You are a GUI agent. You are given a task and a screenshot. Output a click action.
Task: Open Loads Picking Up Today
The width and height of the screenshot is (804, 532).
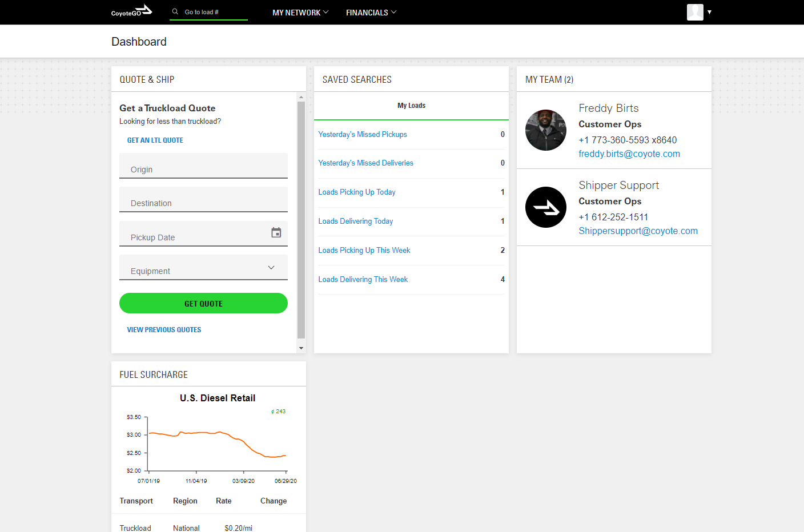click(357, 192)
